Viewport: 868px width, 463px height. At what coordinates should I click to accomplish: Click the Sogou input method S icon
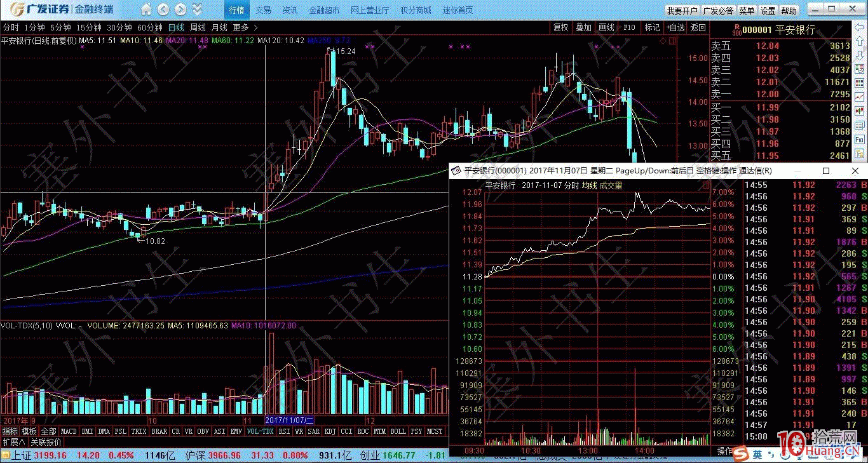pyautogui.click(x=740, y=453)
